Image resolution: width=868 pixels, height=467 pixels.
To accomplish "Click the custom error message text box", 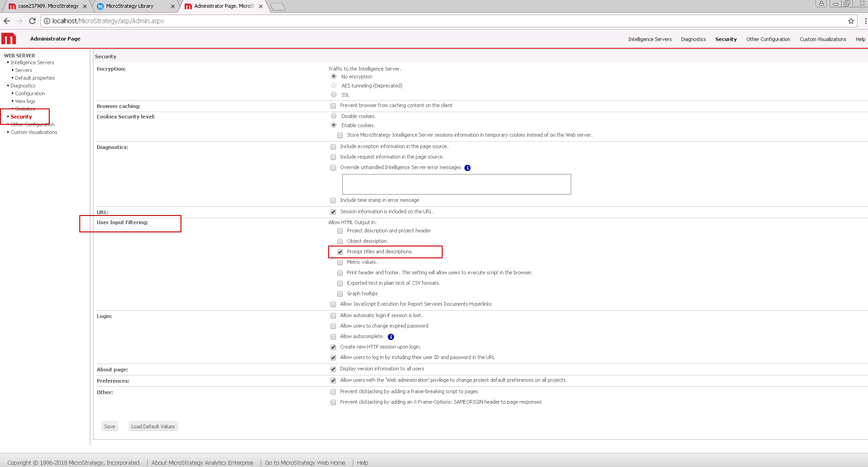I will (x=456, y=184).
